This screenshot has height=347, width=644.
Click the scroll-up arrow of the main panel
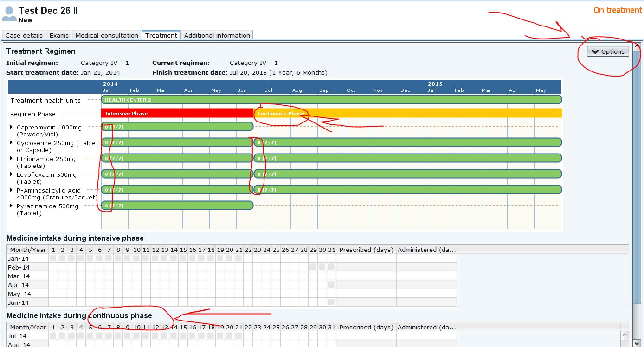pyautogui.click(x=637, y=46)
